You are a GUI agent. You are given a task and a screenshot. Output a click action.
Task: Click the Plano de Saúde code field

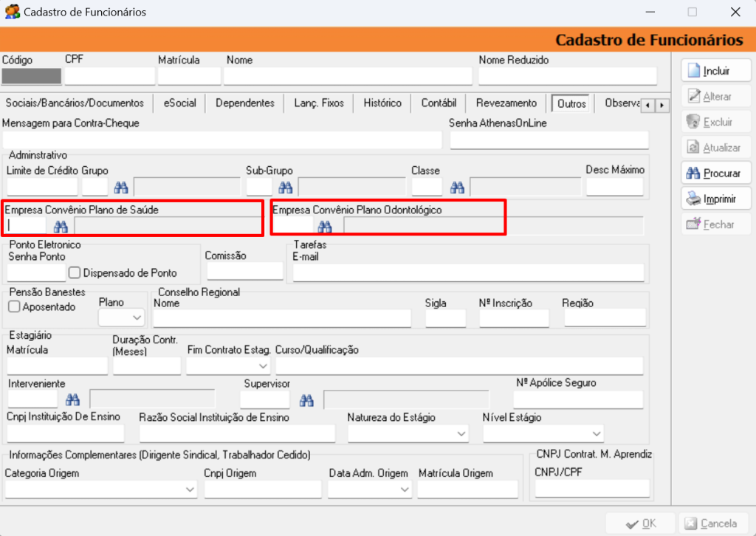point(27,226)
